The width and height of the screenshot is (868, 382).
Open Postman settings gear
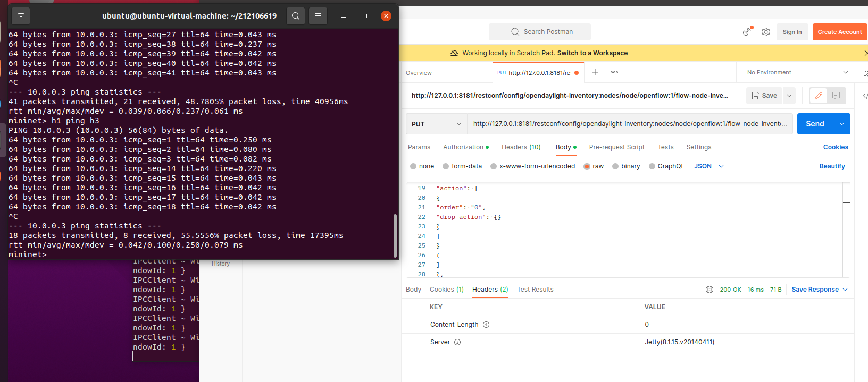(x=766, y=32)
